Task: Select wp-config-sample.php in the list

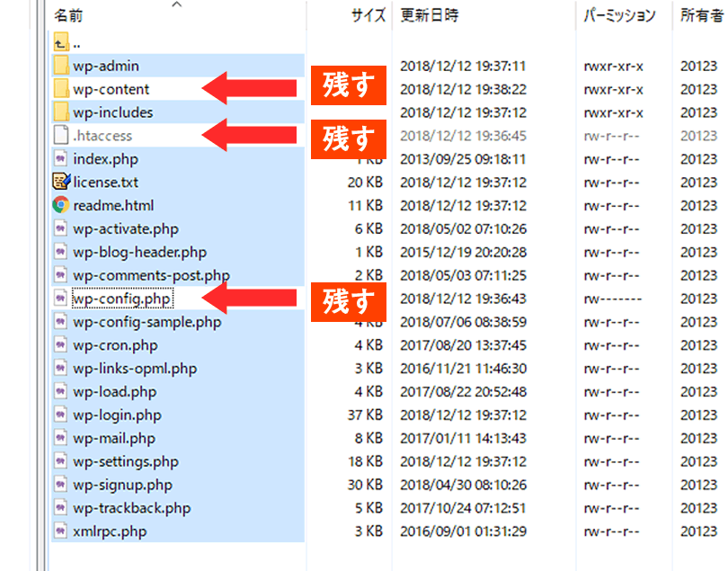Action: click(147, 322)
